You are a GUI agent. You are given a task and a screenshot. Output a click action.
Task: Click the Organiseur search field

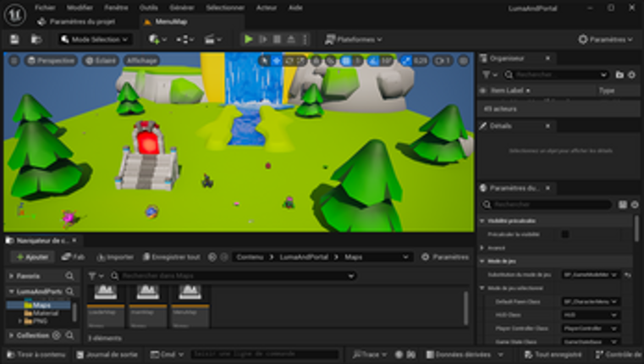557,74
